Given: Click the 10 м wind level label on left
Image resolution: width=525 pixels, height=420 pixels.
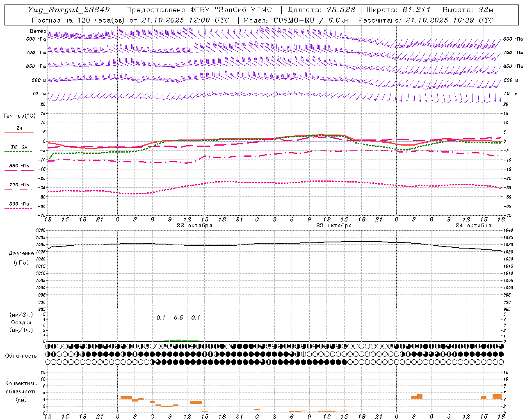Looking at the screenshot, I should click(x=39, y=94).
